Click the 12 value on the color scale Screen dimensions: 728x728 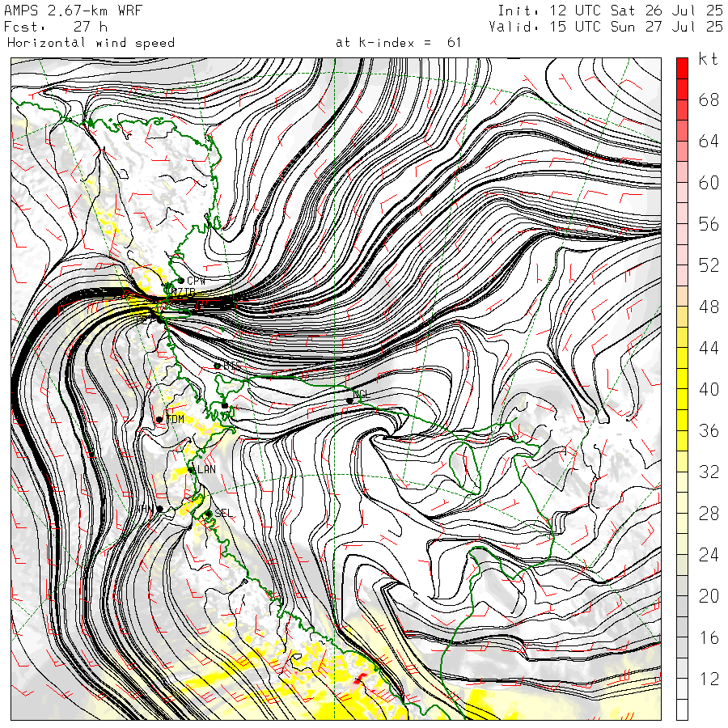709,679
